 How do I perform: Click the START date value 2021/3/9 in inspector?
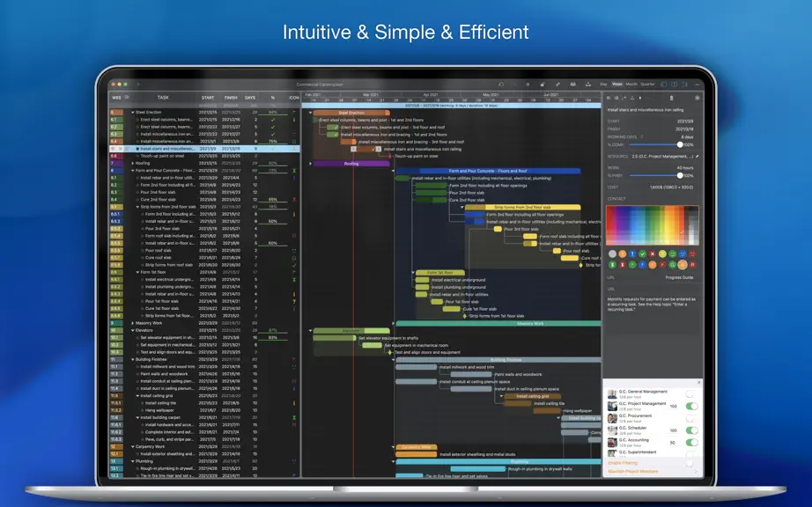click(684, 121)
